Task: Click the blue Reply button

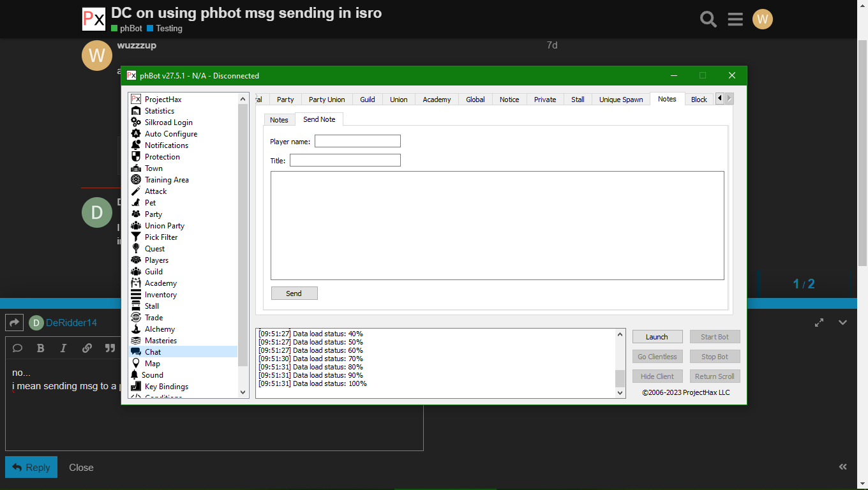Action: (31, 467)
